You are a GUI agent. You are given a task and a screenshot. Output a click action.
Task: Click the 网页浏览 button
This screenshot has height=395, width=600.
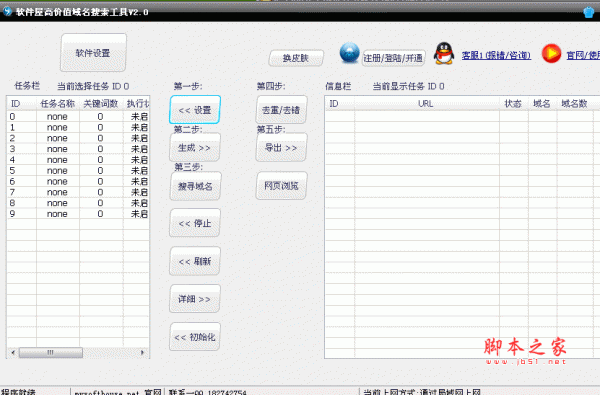tap(281, 186)
